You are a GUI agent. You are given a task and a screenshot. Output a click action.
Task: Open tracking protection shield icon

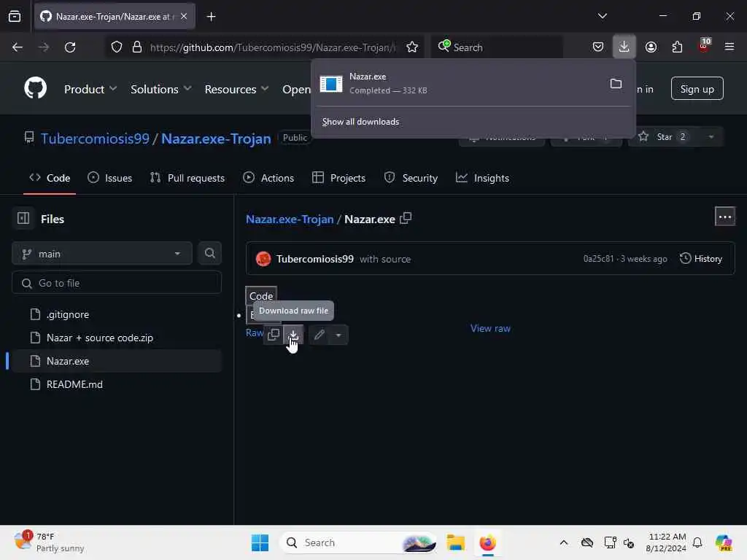[x=117, y=47]
